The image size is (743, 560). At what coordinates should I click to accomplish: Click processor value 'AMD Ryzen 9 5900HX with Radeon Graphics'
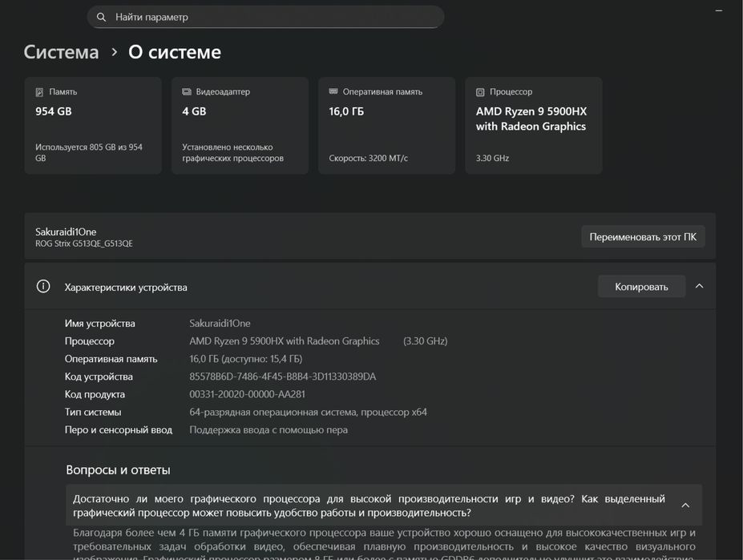tap(285, 341)
